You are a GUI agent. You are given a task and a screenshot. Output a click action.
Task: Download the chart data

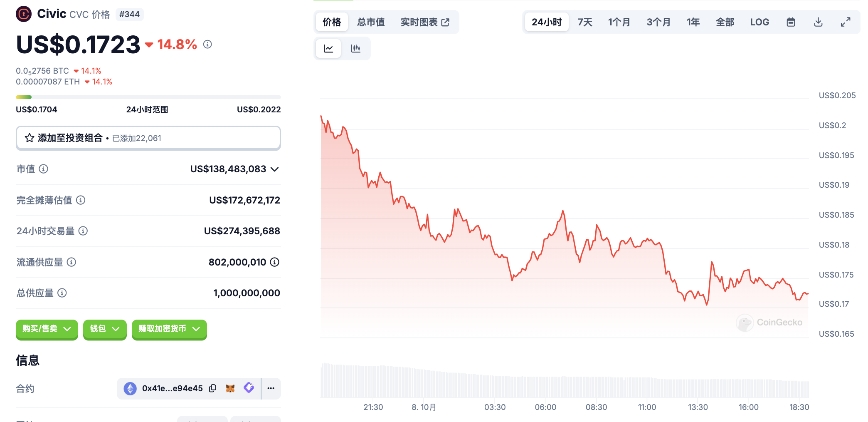coord(818,22)
